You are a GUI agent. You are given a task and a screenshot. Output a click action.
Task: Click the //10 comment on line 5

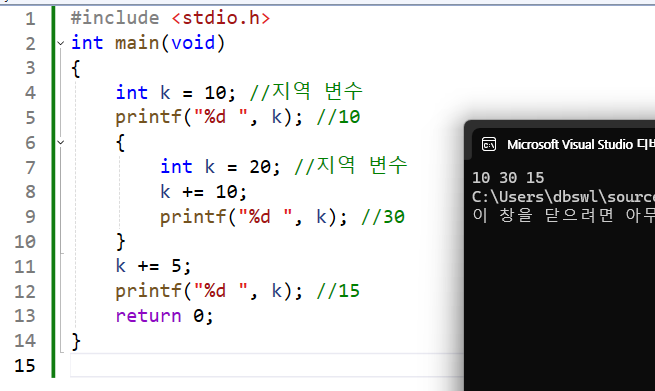point(338,117)
